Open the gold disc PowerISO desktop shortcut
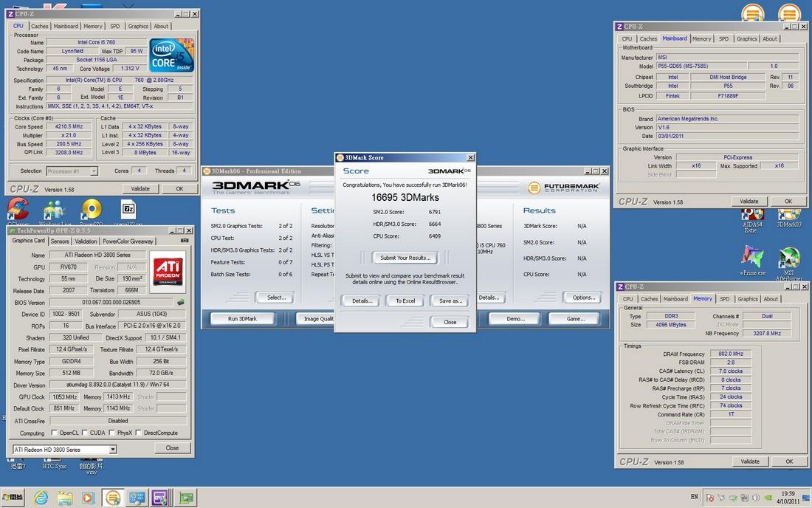The width and height of the screenshot is (812, 508). pyautogui.click(x=92, y=210)
